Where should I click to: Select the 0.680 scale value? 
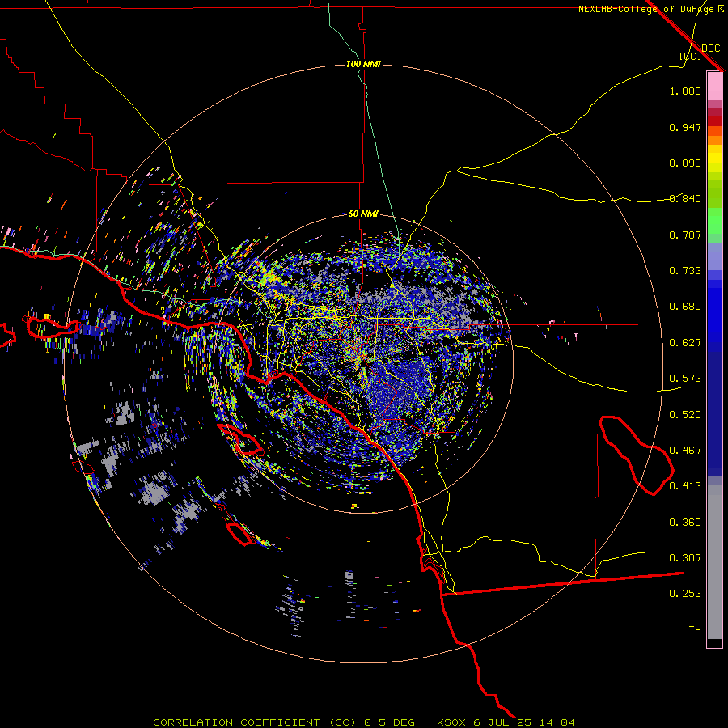[x=685, y=307]
